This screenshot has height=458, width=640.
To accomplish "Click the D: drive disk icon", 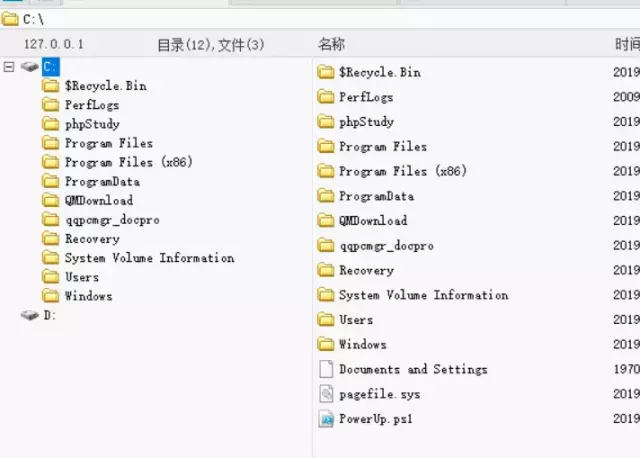I will tap(30, 315).
